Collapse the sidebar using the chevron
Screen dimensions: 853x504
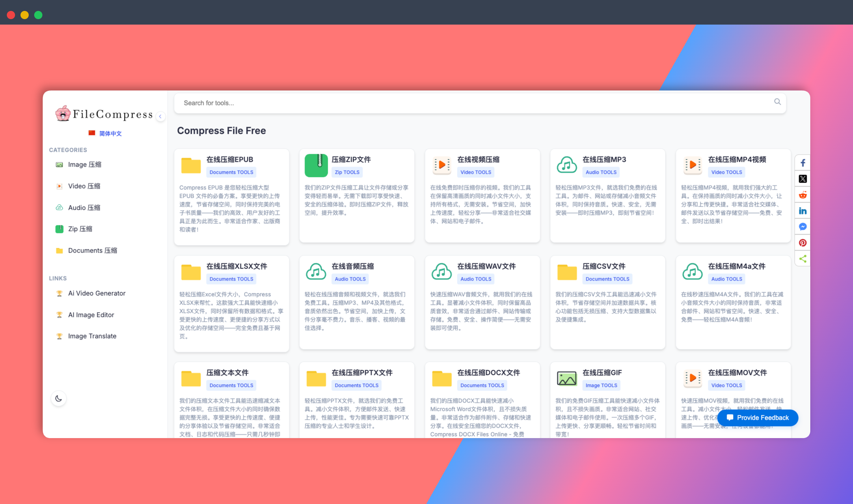(x=161, y=116)
